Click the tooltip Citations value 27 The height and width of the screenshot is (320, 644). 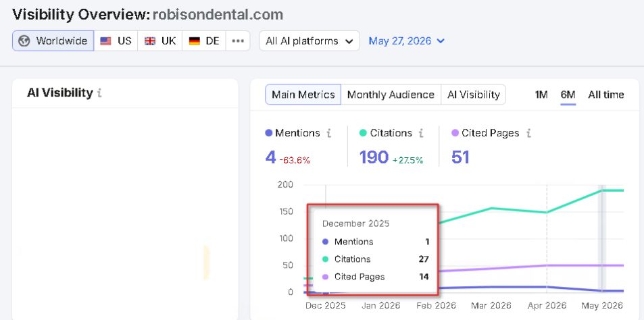coord(424,259)
